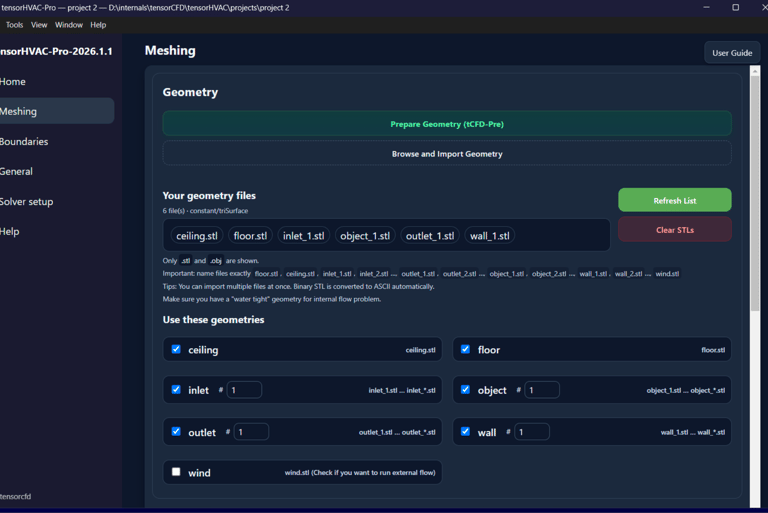Click the inlet count number field

coord(244,390)
